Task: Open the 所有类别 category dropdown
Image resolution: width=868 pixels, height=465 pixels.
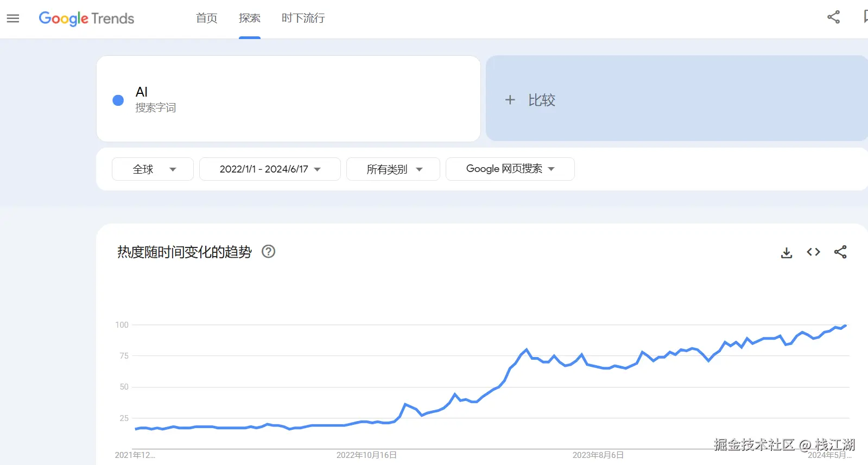Action: pos(393,169)
